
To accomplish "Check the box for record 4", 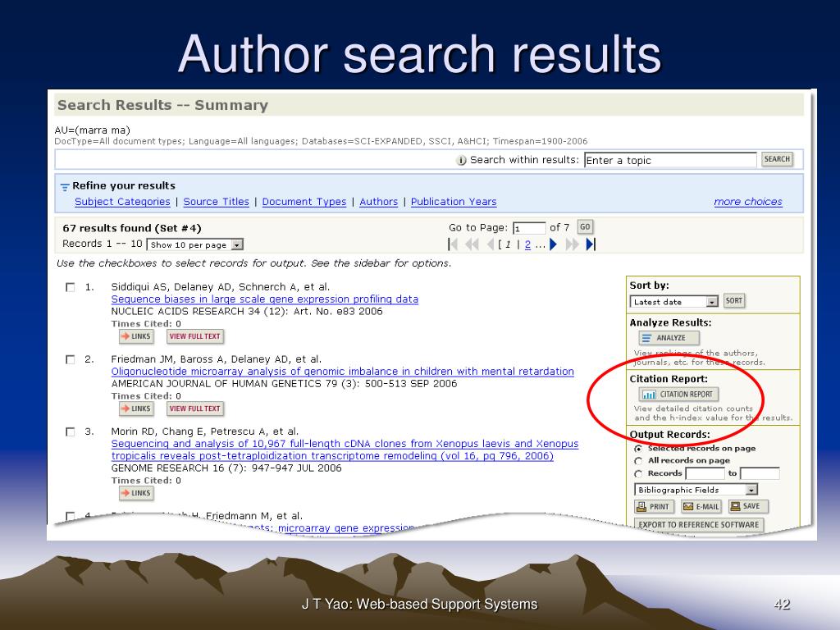I will point(71,516).
